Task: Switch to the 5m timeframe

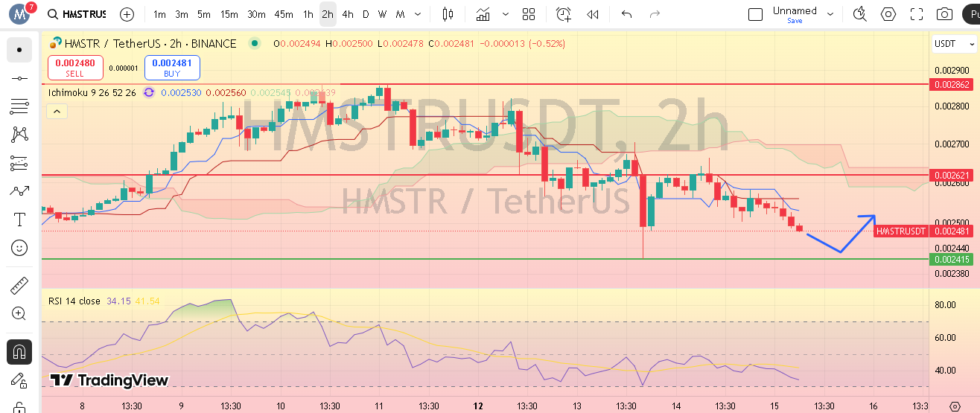Action: (x=204, y=14)
